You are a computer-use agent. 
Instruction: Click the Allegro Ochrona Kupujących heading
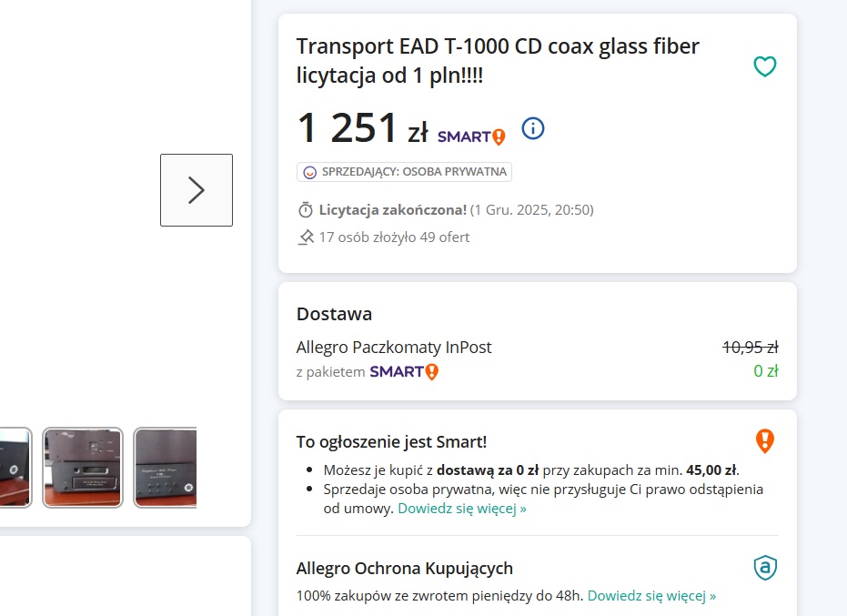click(x=405, y=569)
